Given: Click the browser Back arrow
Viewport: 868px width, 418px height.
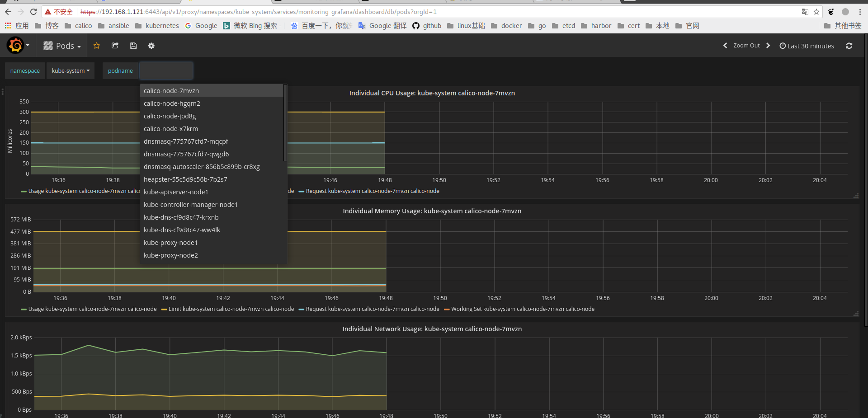Looking at the screenshot, I should 8,12.
